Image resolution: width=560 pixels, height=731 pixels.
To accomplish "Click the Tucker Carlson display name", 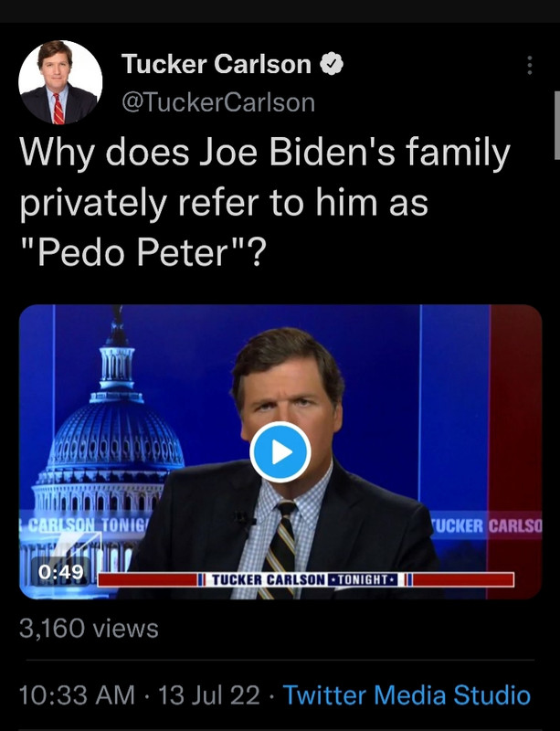I will click(216, 64).
